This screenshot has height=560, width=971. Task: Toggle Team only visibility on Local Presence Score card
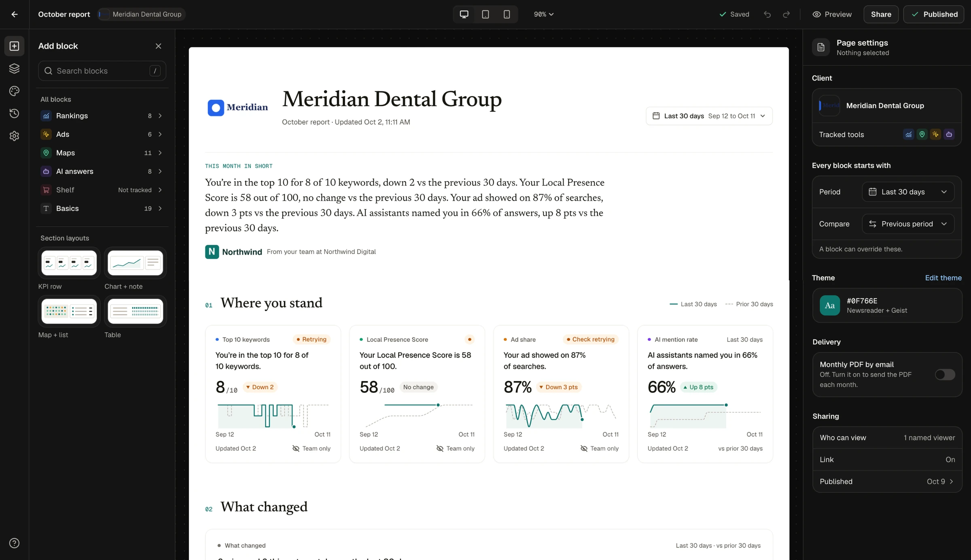(456, 448)
